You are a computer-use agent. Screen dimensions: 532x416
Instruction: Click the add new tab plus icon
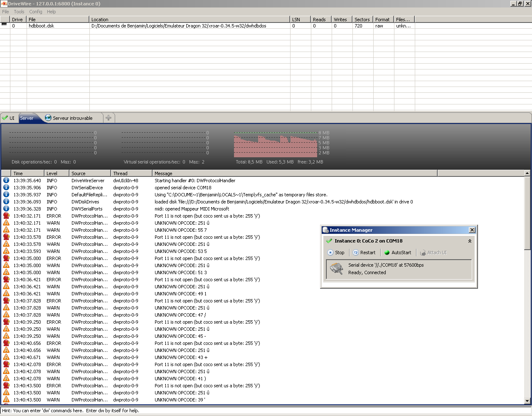pyautogui.click(x=108, y=118)
